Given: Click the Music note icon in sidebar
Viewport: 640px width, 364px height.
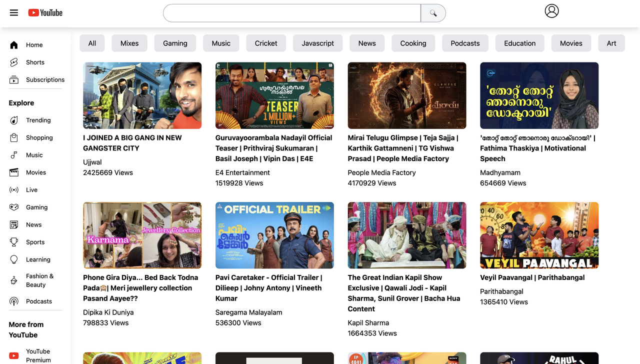Looking at the screenshot, I should [14, 155].
